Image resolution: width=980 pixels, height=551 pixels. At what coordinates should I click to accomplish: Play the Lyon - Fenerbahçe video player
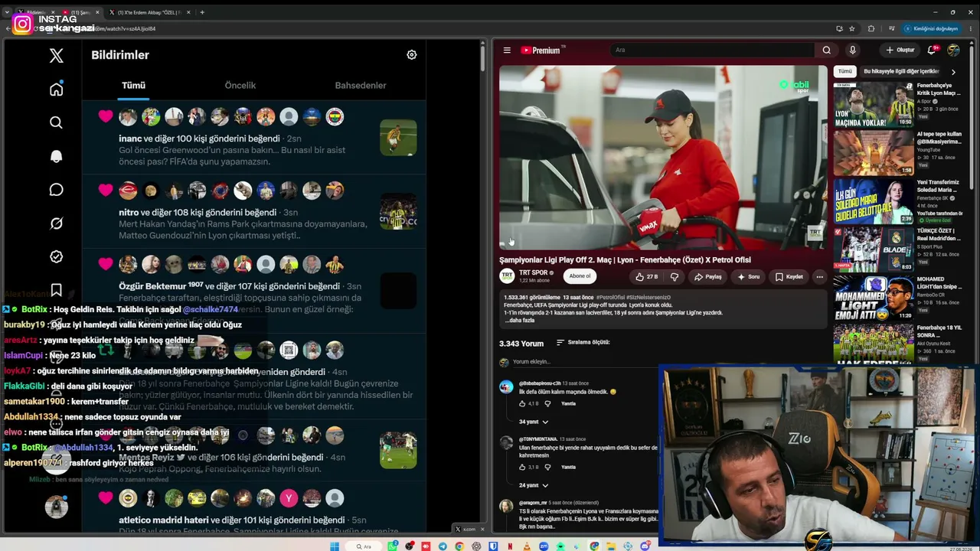click(663, 158)
